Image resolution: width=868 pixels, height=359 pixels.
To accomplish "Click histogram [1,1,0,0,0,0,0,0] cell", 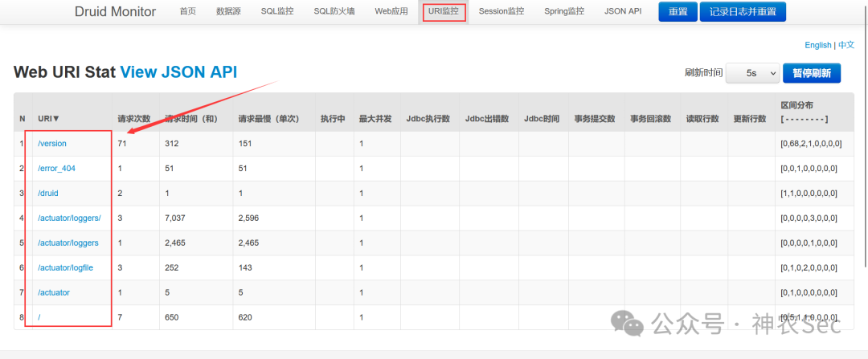I will click(x=809, y=193).
